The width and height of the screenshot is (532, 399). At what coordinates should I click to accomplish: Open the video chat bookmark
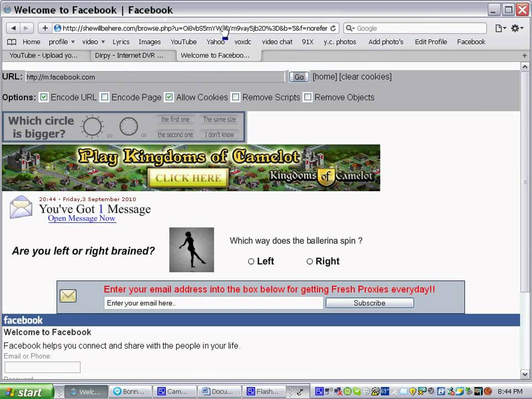pos(277,42)
